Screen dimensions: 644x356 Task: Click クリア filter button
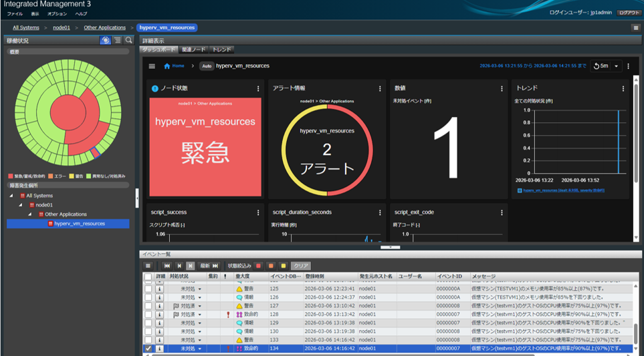pos(301,266)
